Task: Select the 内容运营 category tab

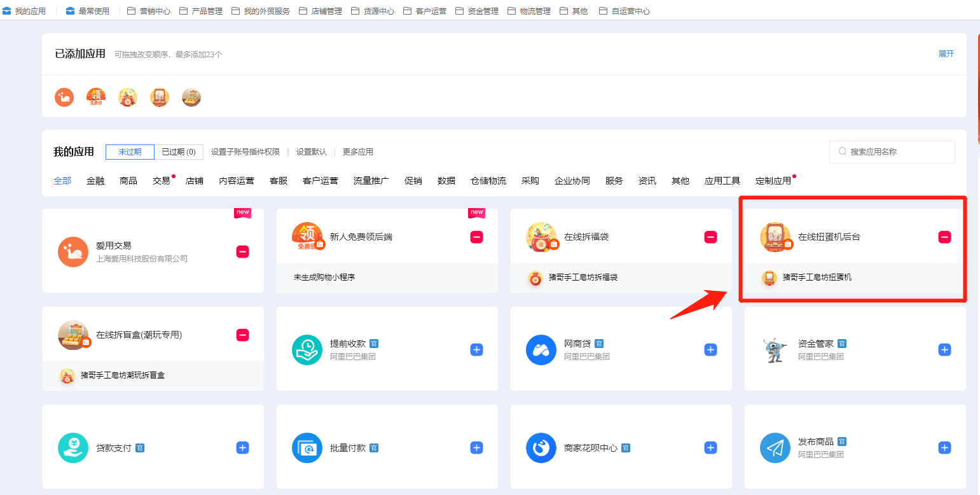Action: pyautogui.click(x=237, y=181)
